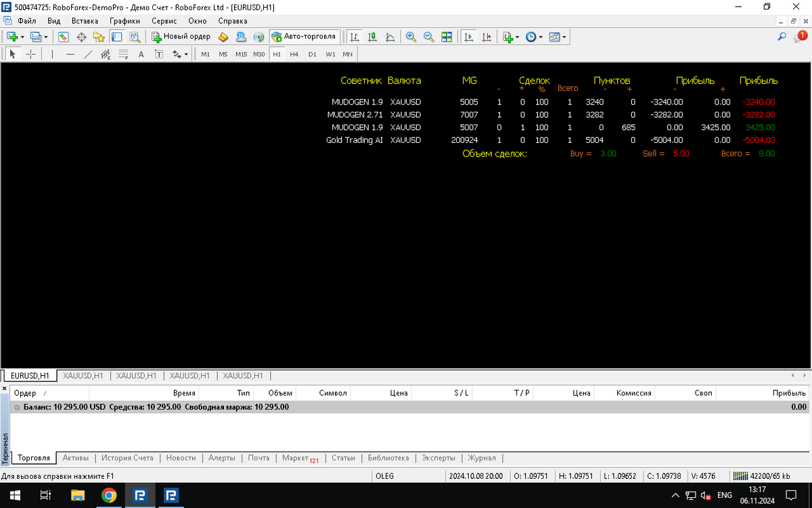812x508 pixels.
Task: Select the text 'A' drawing tool
Action: click(x=141, y=54)
